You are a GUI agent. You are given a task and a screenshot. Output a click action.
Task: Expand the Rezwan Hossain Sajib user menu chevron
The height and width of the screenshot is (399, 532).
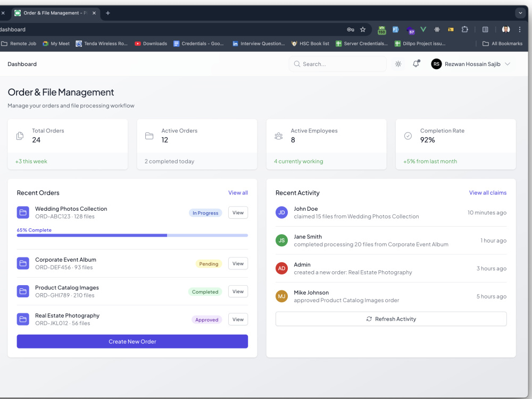point(507,64)
